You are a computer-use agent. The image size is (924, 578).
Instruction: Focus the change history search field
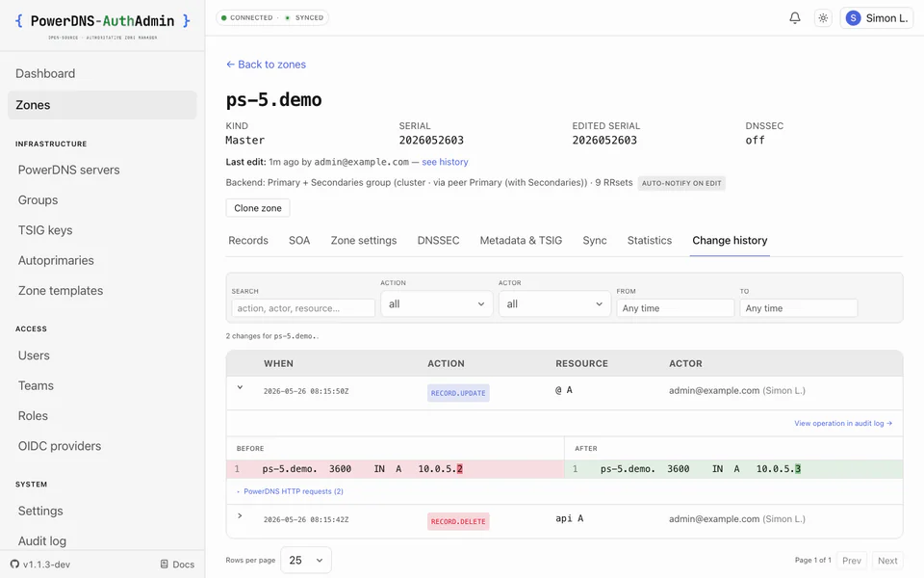[x=303, y=308]
